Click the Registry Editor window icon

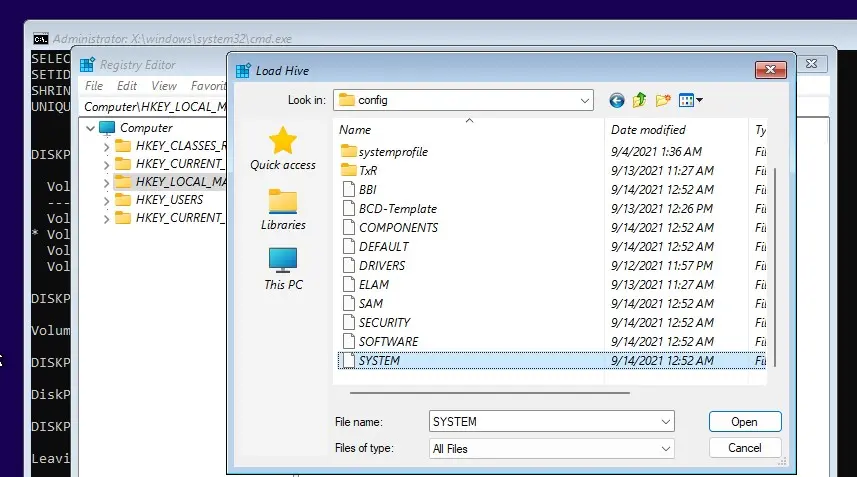click(87, 64)
